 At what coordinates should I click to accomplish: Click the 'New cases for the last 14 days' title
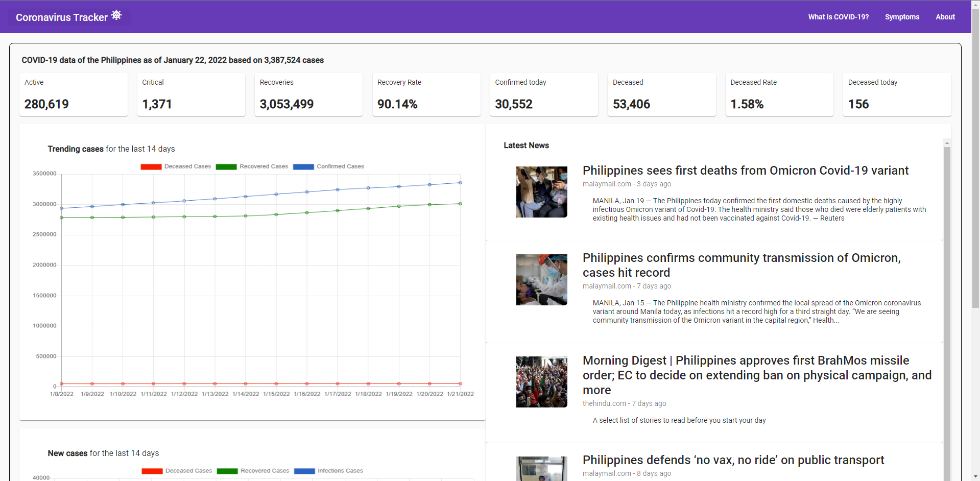click(x=103, y=453)
